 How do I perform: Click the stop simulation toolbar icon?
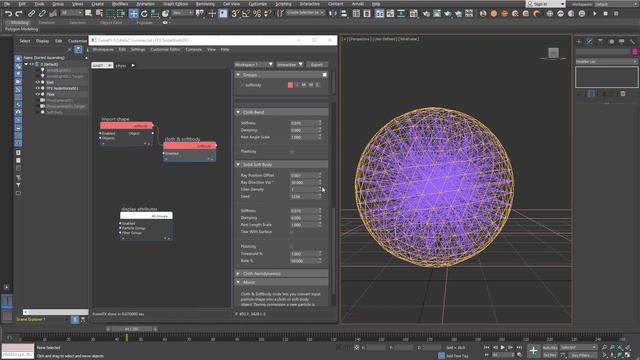pyautogui.click(x=605, y=13)
